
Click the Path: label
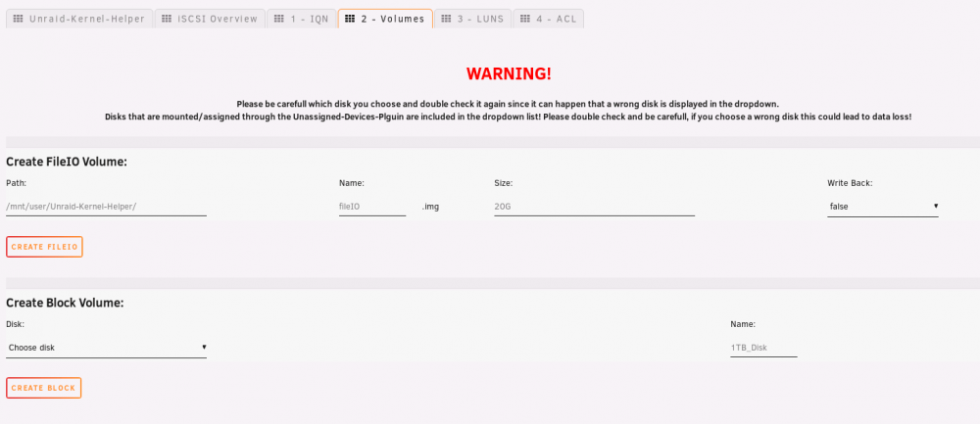tap(16, 183)
